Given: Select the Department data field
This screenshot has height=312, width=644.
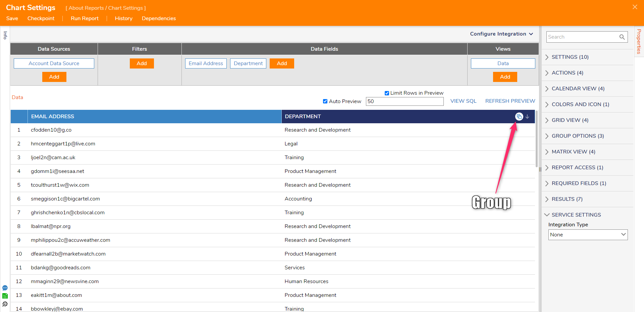Looking at the screenshot, I should tap(248, 63).
